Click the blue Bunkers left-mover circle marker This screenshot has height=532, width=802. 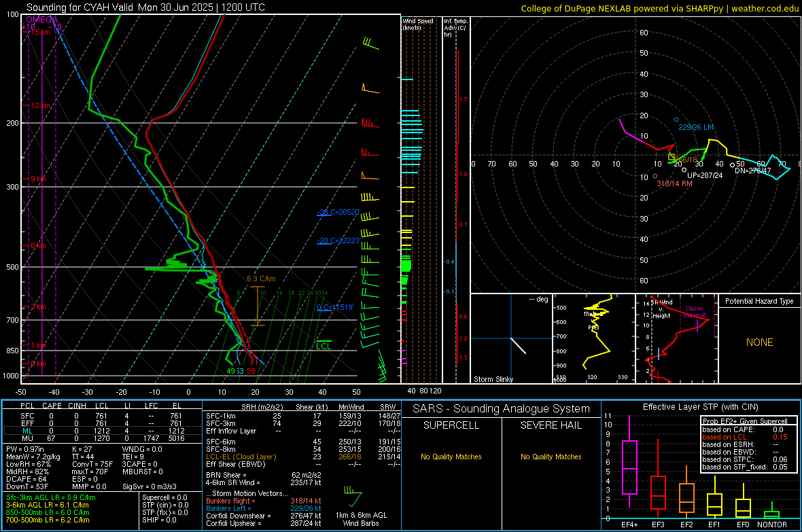point(676,120)
